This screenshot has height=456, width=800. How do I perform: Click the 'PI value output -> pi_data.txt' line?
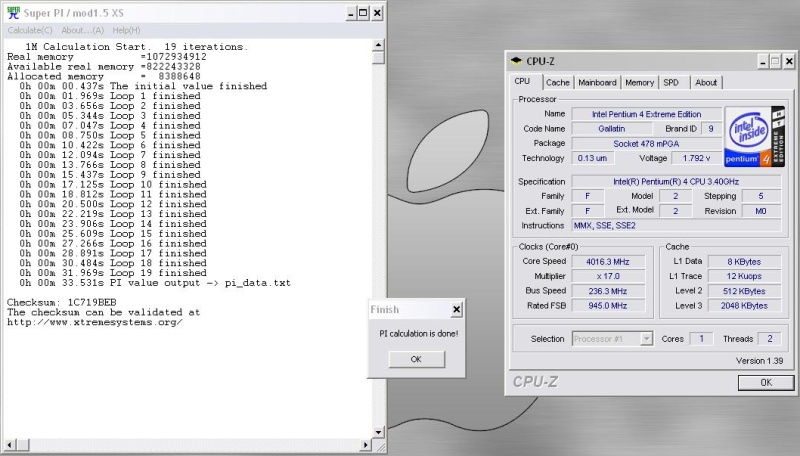point(155,283)
